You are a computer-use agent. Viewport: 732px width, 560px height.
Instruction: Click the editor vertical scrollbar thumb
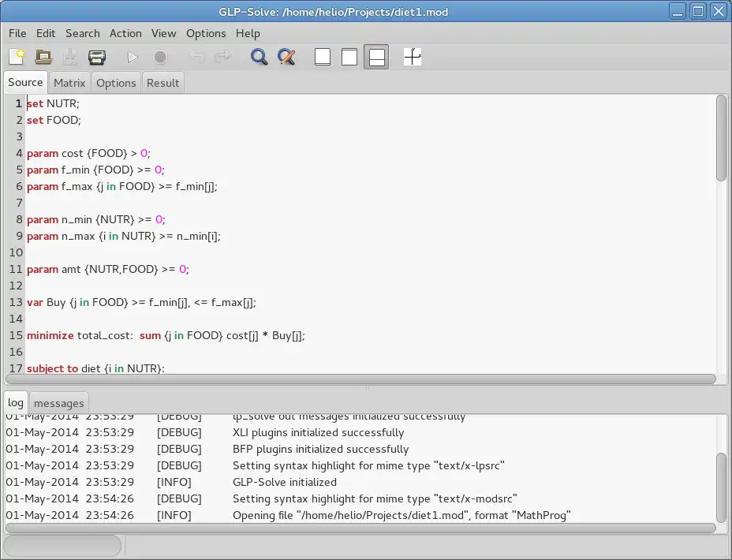[x=721, y=138]
